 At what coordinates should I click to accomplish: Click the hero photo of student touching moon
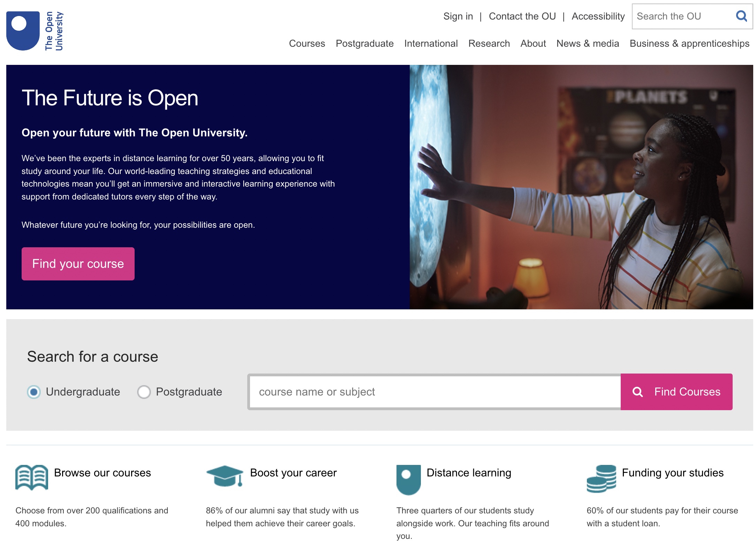(581, 187)
